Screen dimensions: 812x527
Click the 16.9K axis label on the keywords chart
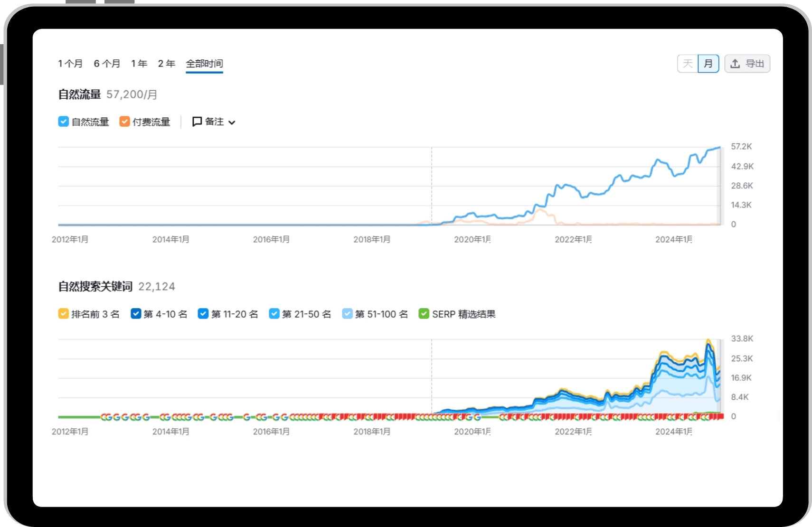point(741,378)
